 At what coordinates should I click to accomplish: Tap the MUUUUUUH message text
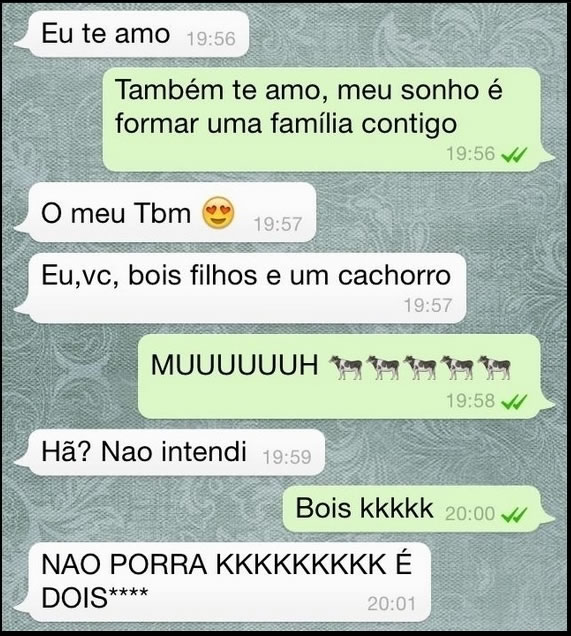pos(234,365)
